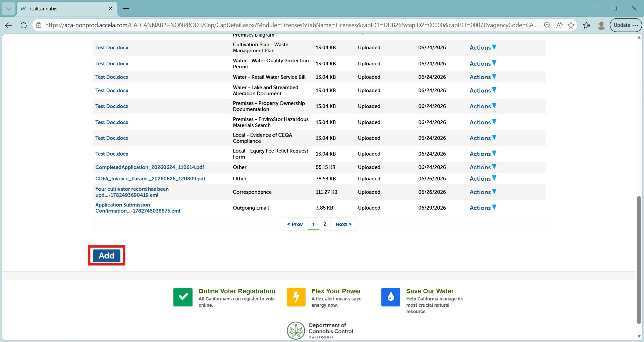Open Test Doc.docx for Evidence of CEQA
Image resolution: width=644 pixels, height=342 pixels.
pos(112,138)
